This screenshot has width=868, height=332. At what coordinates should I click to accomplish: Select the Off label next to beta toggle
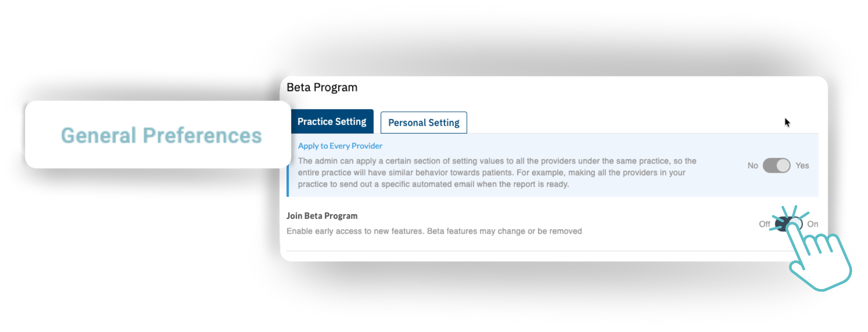point(764,224)
